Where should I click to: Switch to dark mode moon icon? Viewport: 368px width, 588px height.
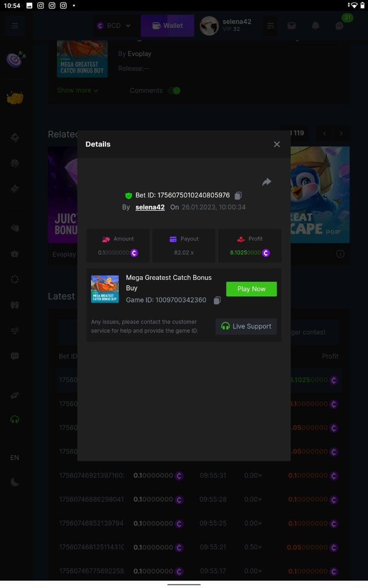[x=15, y=482]
